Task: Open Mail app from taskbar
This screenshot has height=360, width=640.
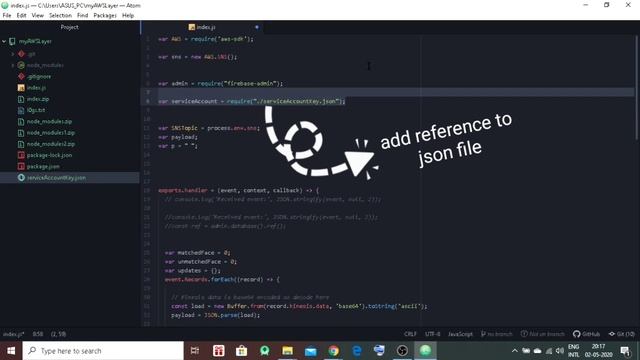Action: click(311, 351)
